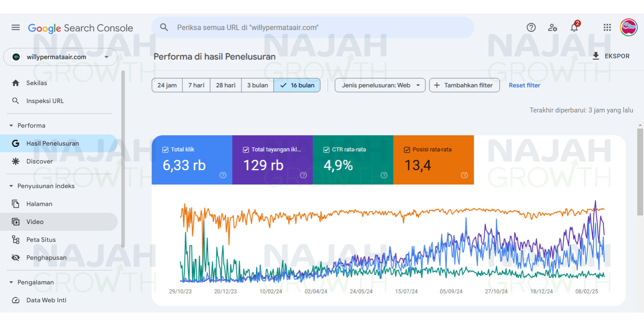Open the Jenis penelusuran: Web dropdown

pyautogui.click(x=380, y=85)
